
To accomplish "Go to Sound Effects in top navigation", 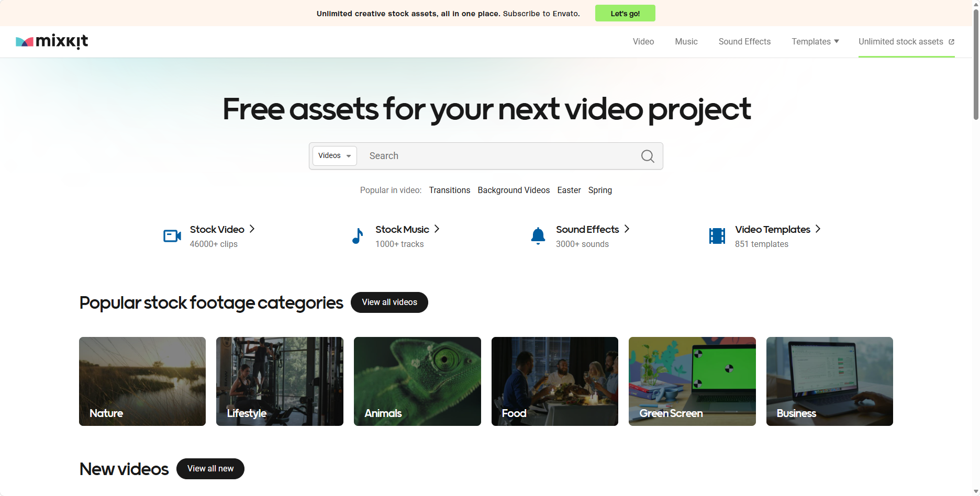I will [x=744, y=41].
